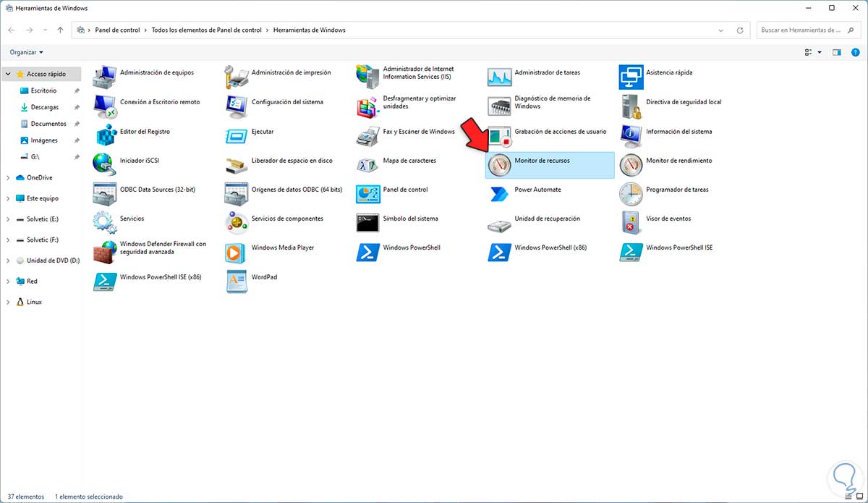Go up one folder level
This screenshot has width=868, height=503.
(x=60, y=30)
